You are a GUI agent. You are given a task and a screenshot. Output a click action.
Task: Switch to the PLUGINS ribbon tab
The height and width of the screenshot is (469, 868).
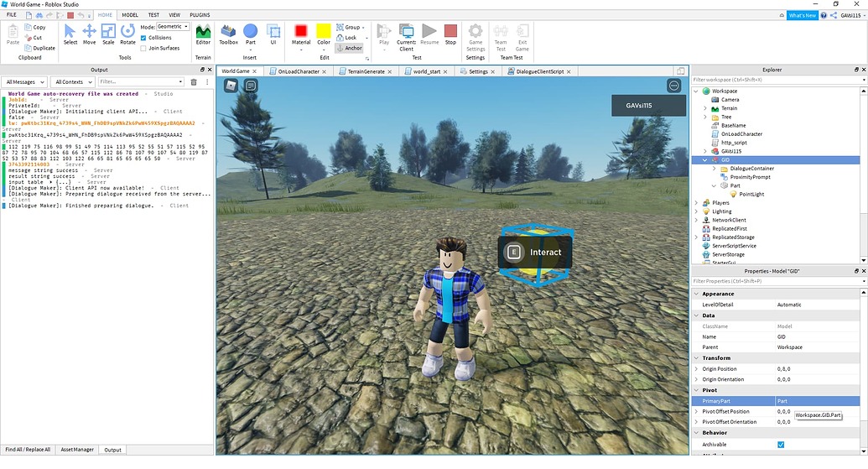200,15
